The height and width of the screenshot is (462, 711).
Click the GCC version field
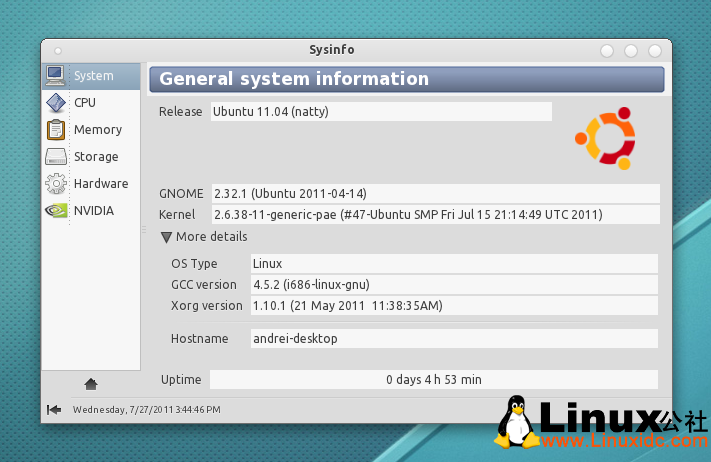(453, 284)
